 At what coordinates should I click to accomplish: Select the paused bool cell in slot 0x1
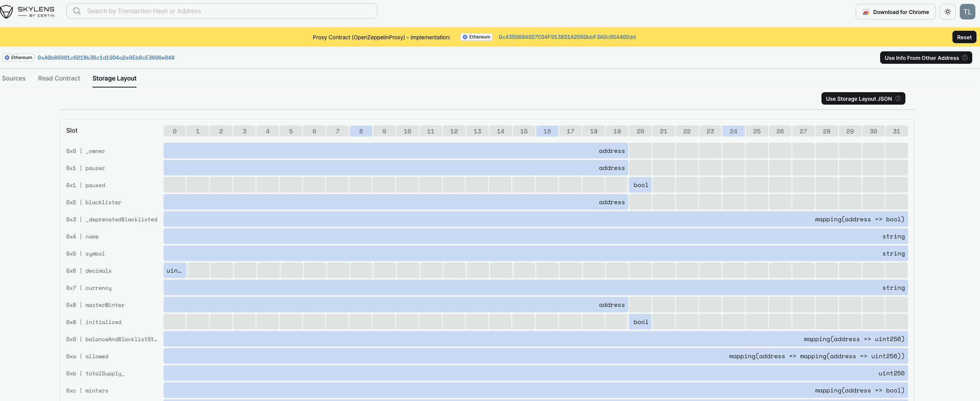[x=640, y=185]
